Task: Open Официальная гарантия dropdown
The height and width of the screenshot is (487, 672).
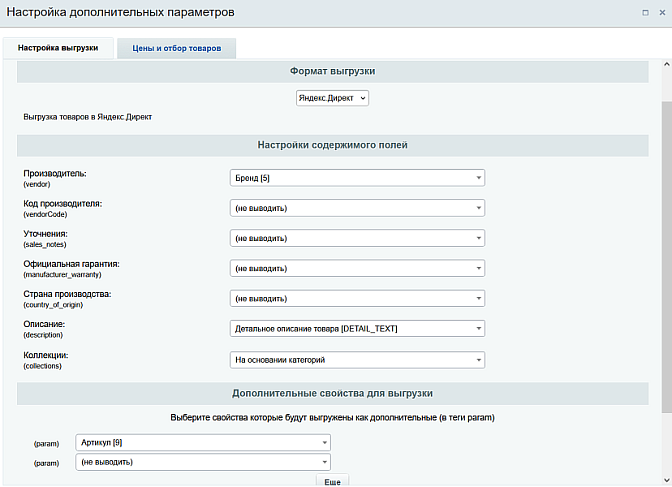Action: (357, 269)
